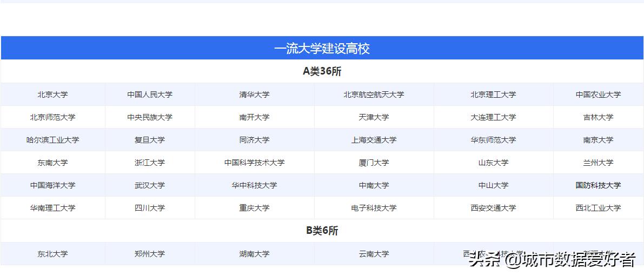Select 哈尔滨工业大学 entry
The image size is (644, 276).
pyautogui.click(x=52, y=140)
